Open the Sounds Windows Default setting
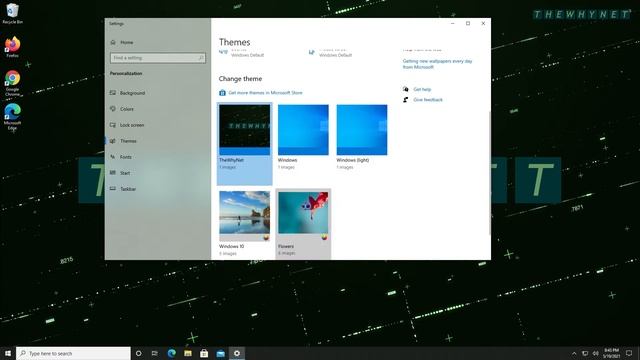The height and width of the screenshot is (360, 640). (x=242, y=53)
